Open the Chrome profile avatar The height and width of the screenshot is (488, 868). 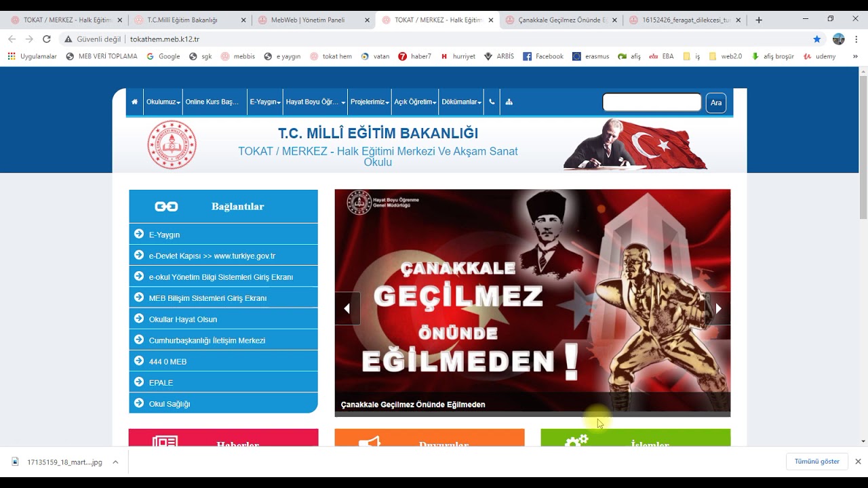(x=839, y=39)
